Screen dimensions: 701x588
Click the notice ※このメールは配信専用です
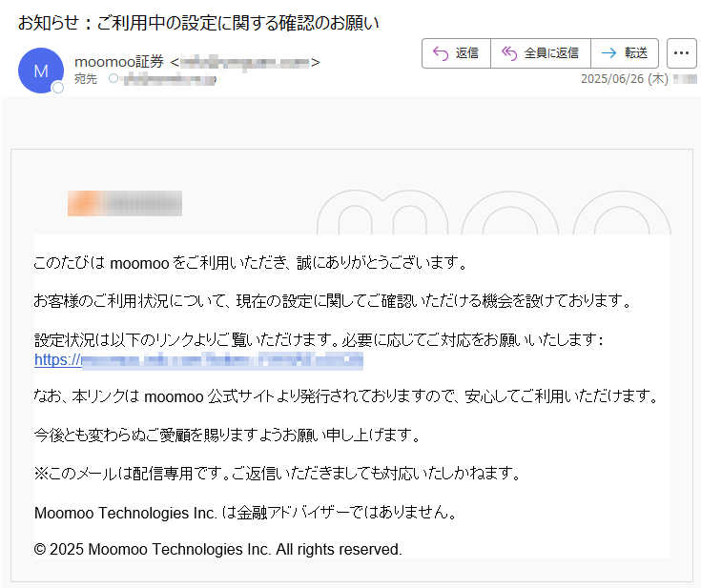point(278,474)
